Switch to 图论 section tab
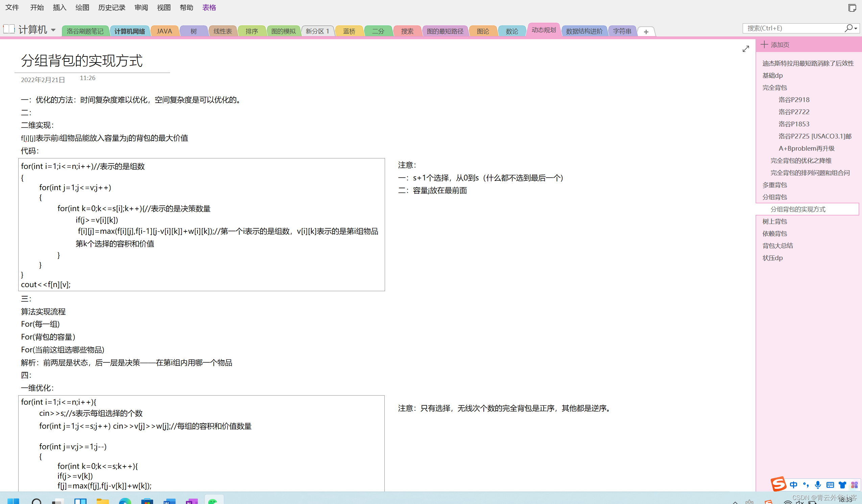The width and height of the screenshot is (862, 504). tap(483, 31)
